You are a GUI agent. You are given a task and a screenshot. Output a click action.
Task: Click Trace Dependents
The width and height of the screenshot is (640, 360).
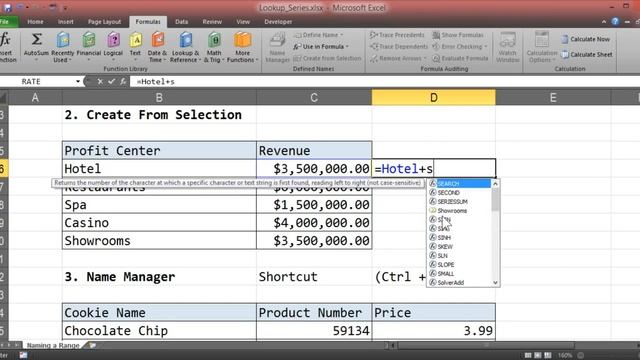click(399, 47)
